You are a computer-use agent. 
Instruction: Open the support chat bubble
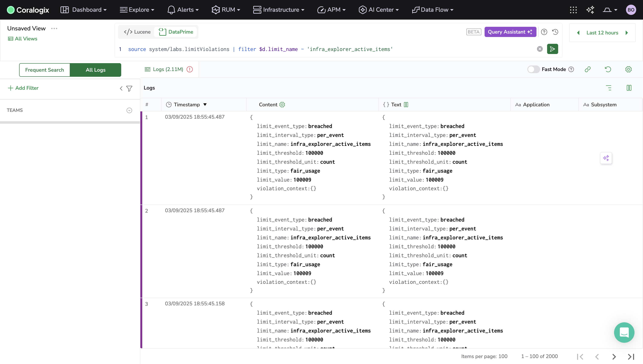click(624, 332)
